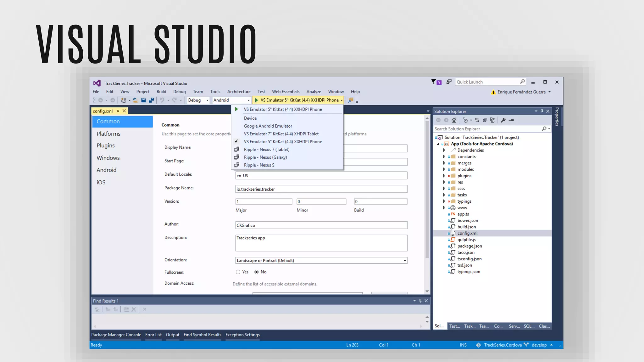Click the account warning triangle icon

click(493, 92)
